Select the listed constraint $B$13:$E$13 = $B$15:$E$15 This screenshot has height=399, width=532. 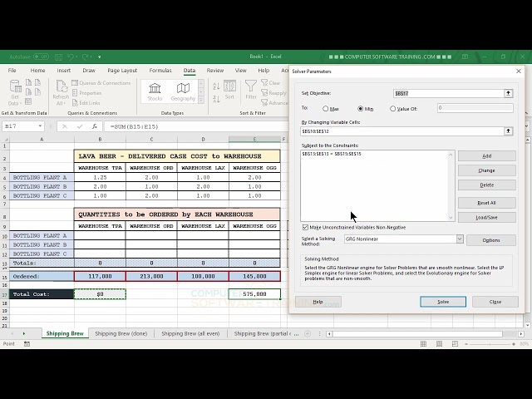click(332, 154)
